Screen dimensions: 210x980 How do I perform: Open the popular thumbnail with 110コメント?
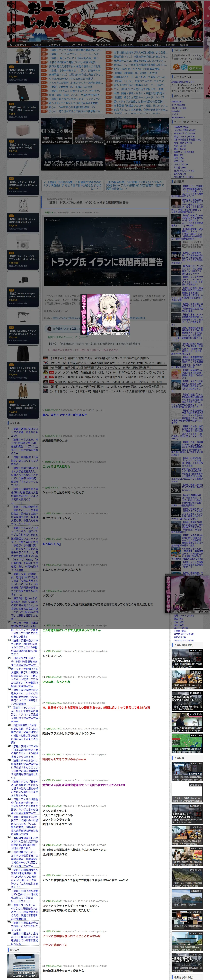pyautogui.click(x=187, y=722)
